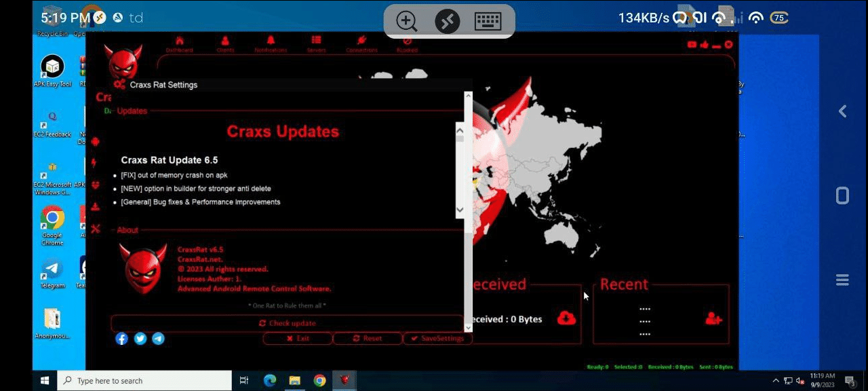868x391 pixels.
Task: Click the crossed tools sidebar icon
Action: click(95, 229)
